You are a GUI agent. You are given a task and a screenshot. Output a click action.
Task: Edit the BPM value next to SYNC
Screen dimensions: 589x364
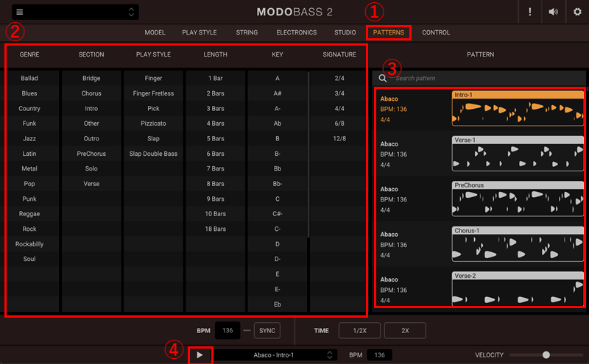point(228,331)
